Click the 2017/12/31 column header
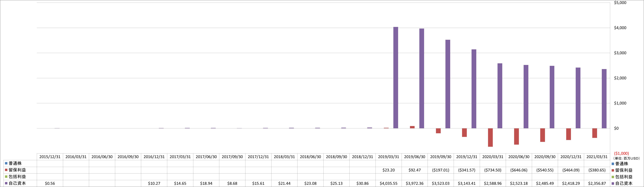The width and height of the screenshot is (644, 187). (258, 157)
